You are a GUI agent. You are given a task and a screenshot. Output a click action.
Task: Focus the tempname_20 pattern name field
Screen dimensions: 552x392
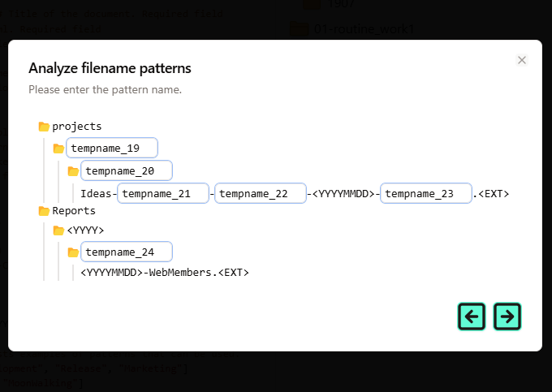127,170
